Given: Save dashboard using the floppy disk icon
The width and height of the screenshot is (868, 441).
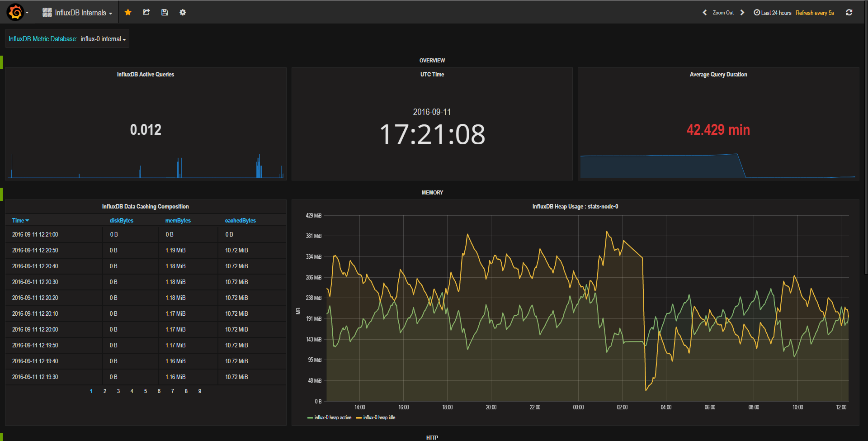Looking at the screenshot, I should click(x=165, y=12).
